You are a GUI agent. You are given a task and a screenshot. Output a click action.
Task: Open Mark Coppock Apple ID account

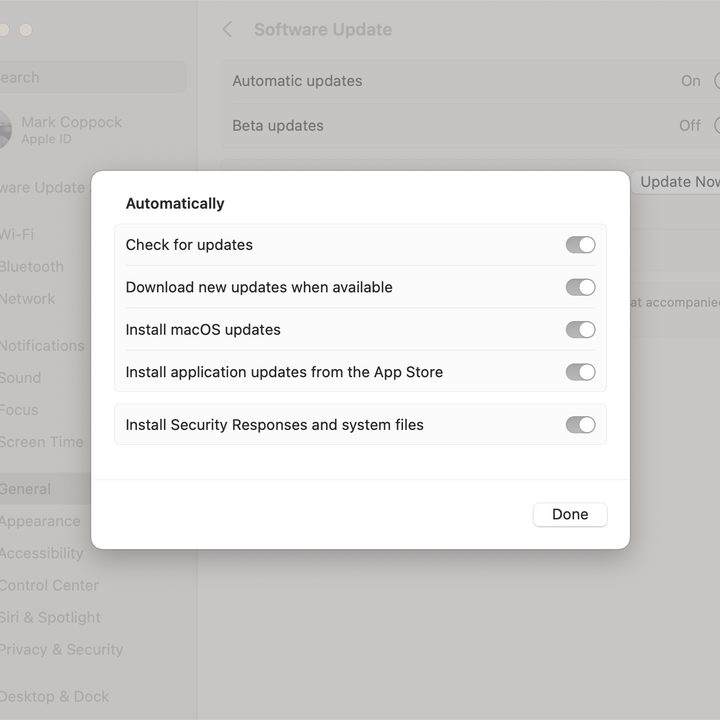(x=72, y=130)
